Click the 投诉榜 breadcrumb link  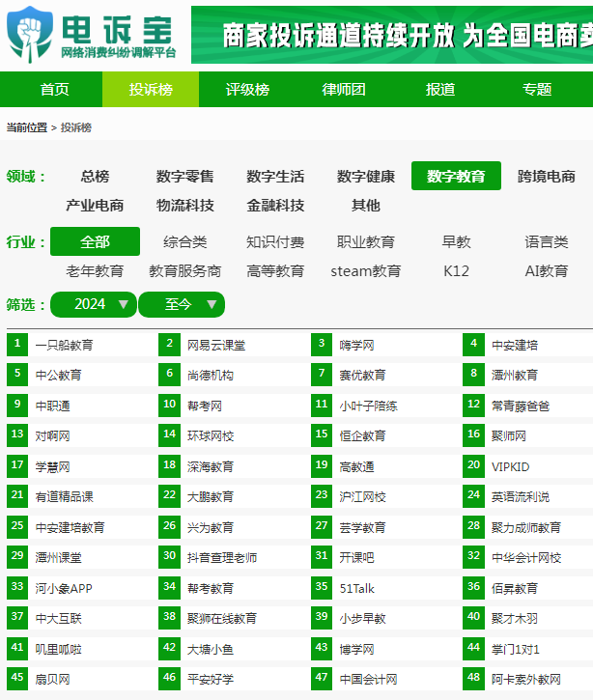pos(76,127)
